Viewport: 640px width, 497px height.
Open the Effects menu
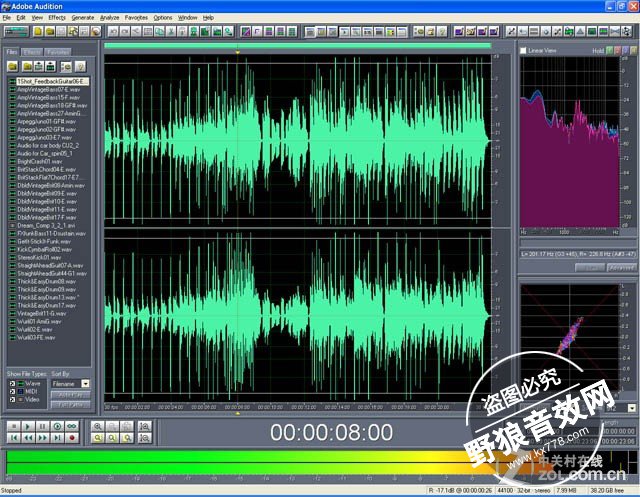pyautogui.click(x=57, y=18)
